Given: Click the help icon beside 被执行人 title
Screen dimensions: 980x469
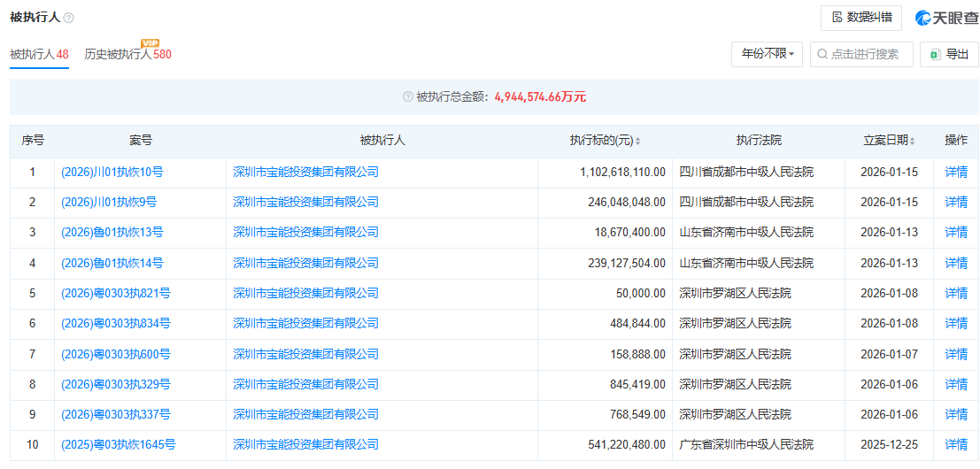Looking at the screenshot, I should (x=69, y=18).
